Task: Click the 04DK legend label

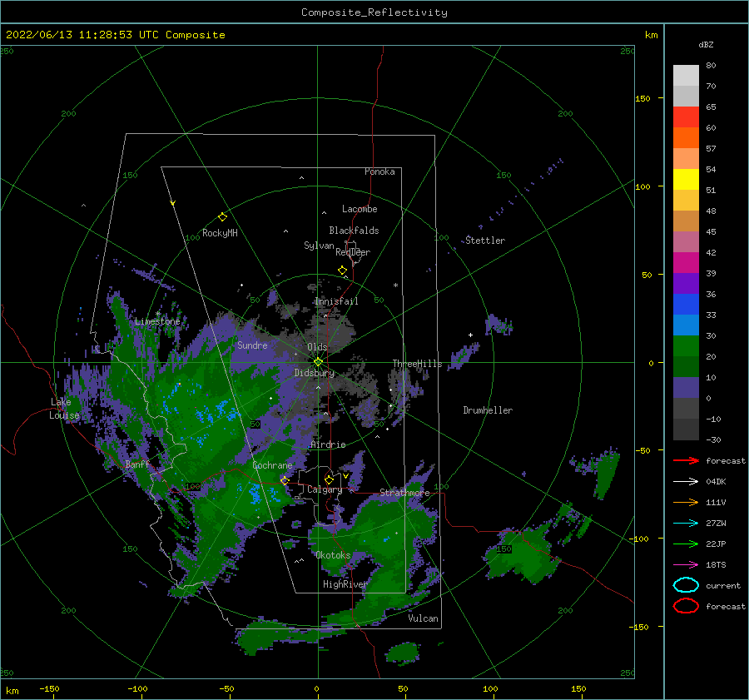Action: tap(716, 481)
